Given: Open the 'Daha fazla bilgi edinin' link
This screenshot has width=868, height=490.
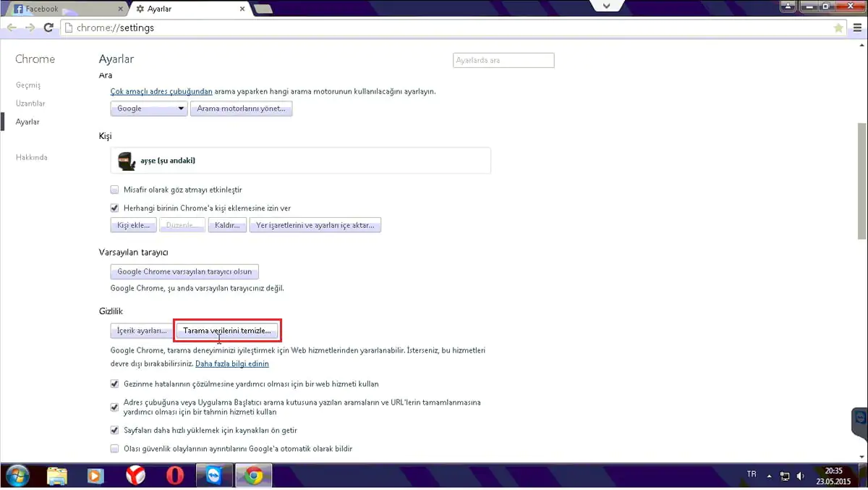Looking at the screenshot, I should [x=231, y=363].
